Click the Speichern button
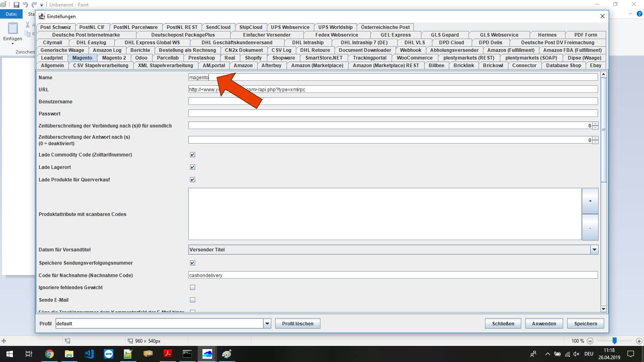Screen dimensions: 644x362 [586, 324]
